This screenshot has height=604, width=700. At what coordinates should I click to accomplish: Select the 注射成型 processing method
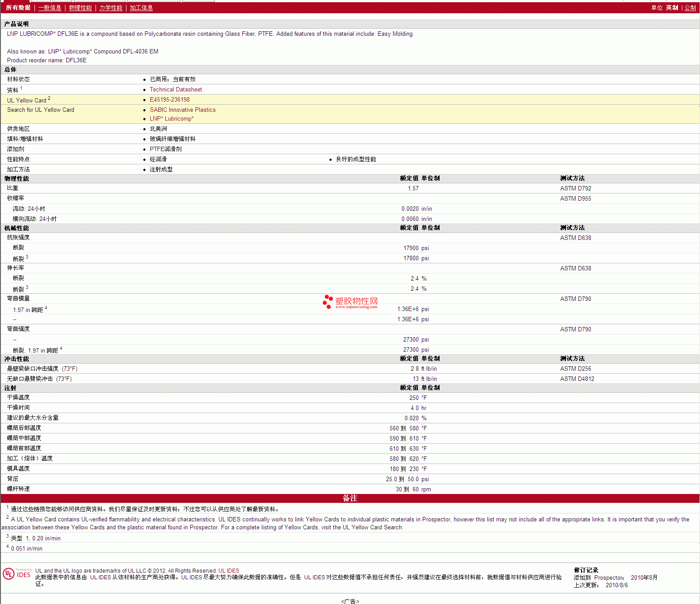point(161,170)
